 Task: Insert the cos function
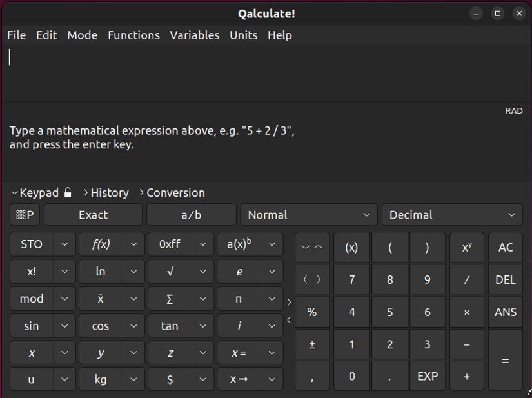pyautogui.click(x=101, y=326)
